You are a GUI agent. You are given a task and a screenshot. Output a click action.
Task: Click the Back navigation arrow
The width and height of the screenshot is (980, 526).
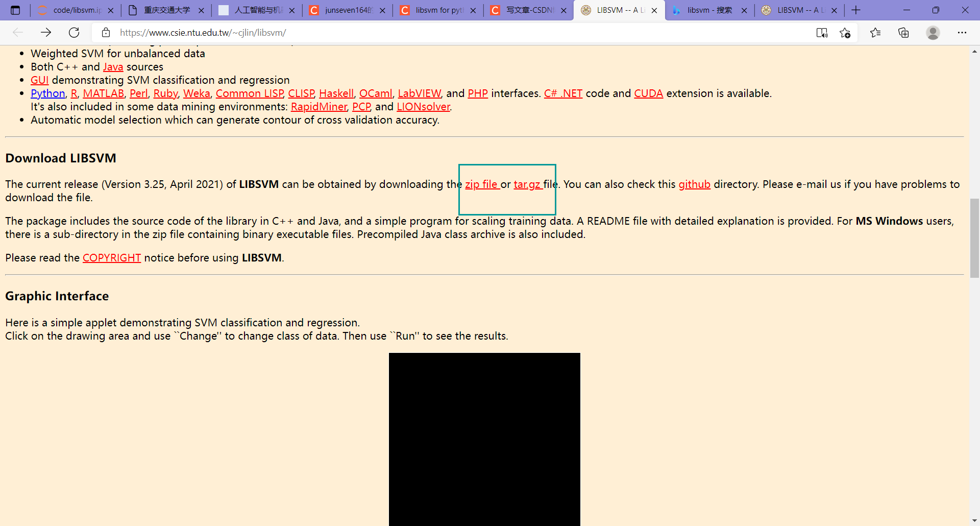pos(18,32)
